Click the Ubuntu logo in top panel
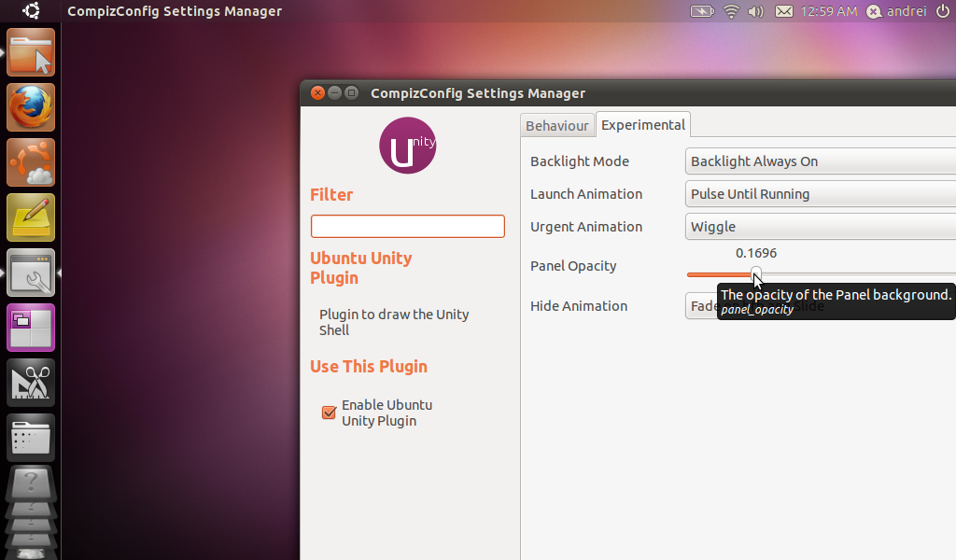 [31, 10]
